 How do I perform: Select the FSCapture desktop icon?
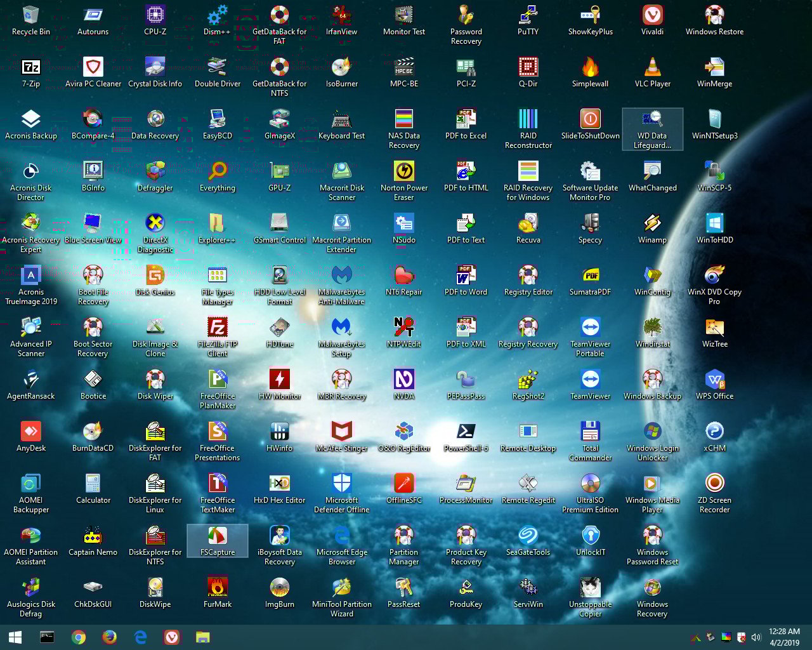217,540
